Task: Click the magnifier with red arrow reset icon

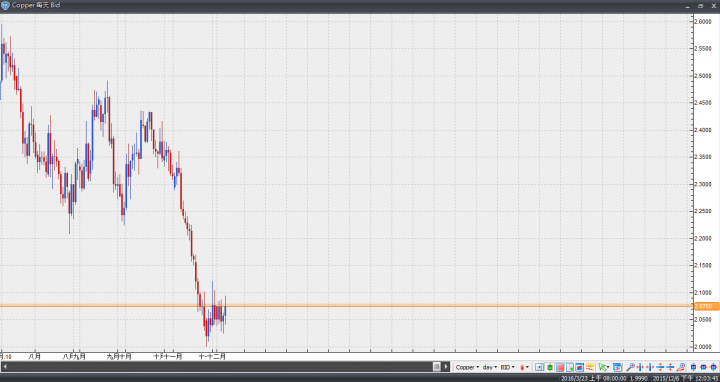Action: coord(681,367)
